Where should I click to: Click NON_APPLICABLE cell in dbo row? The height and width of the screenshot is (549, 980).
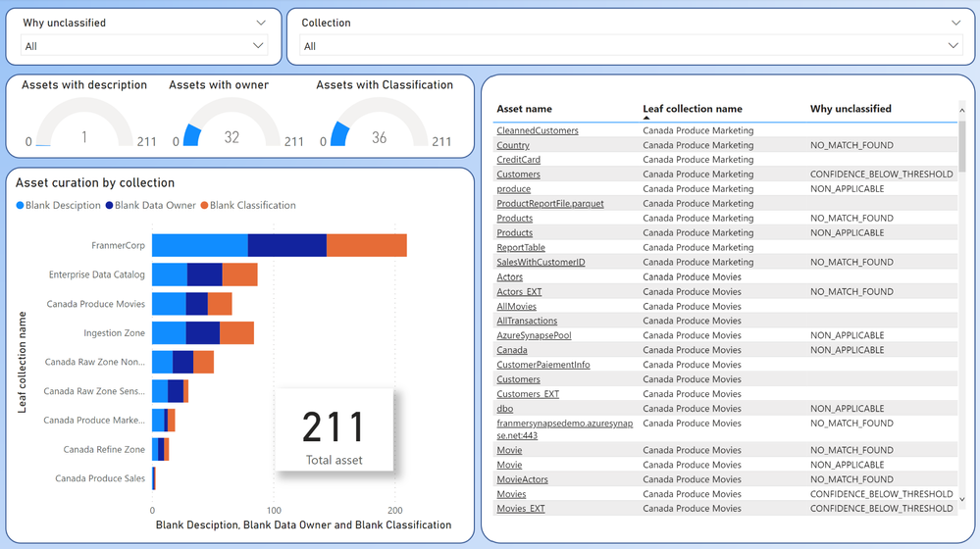click(x=847, y=409)
